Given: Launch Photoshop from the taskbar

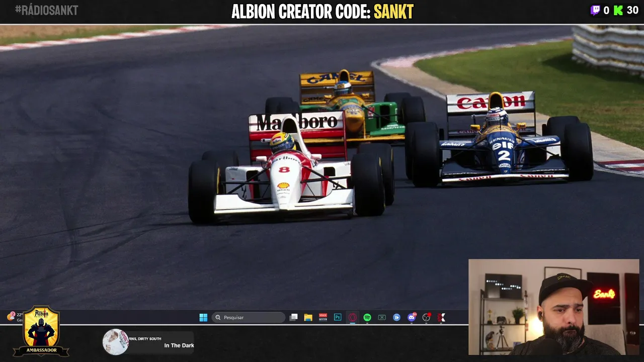Looking at the screenshot, I should (338, 317).
